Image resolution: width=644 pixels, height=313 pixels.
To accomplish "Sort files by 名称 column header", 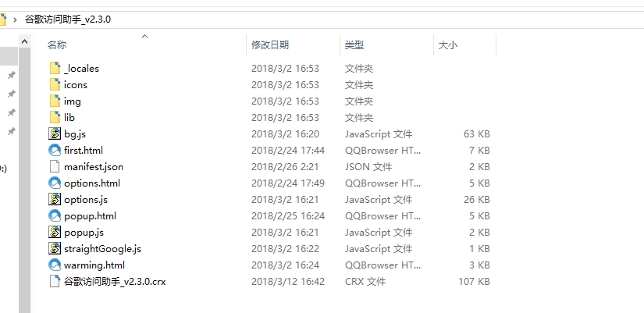I will [57, 46].
